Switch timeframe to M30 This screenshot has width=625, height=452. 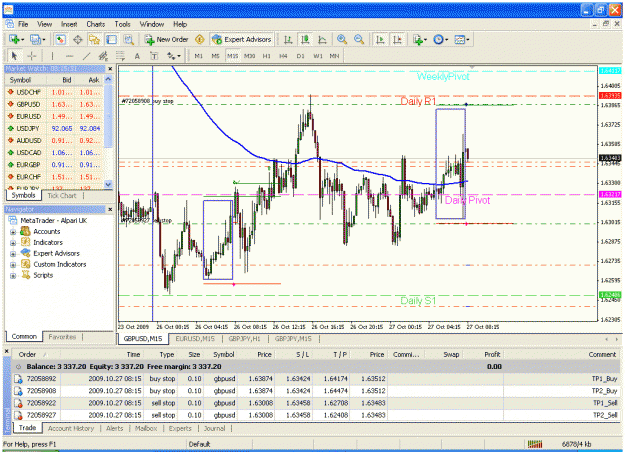click(x=250, y=56)
